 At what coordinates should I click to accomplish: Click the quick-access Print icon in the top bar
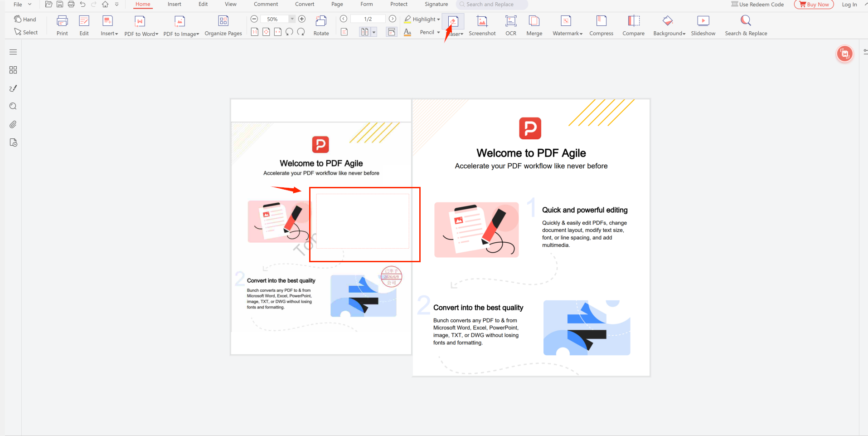71,4
